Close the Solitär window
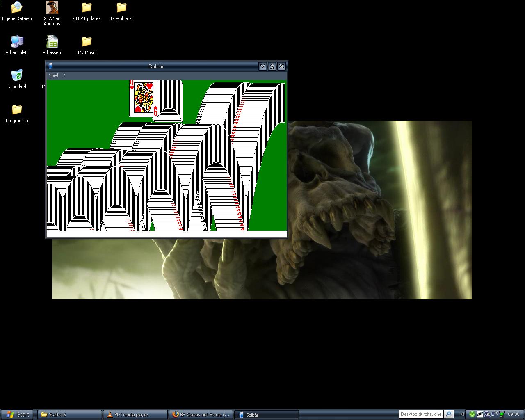Viewport: 525px width, 420px height. pos(281,66)
